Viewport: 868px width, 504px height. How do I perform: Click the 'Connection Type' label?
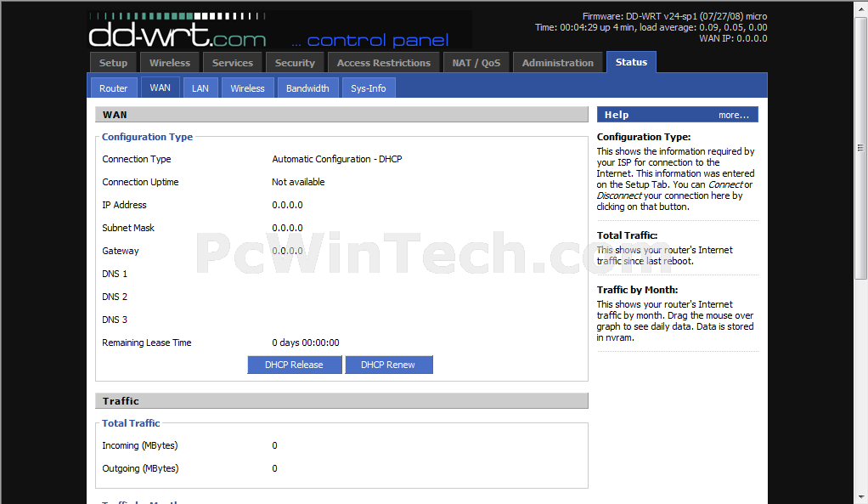(x=137, y=159)
